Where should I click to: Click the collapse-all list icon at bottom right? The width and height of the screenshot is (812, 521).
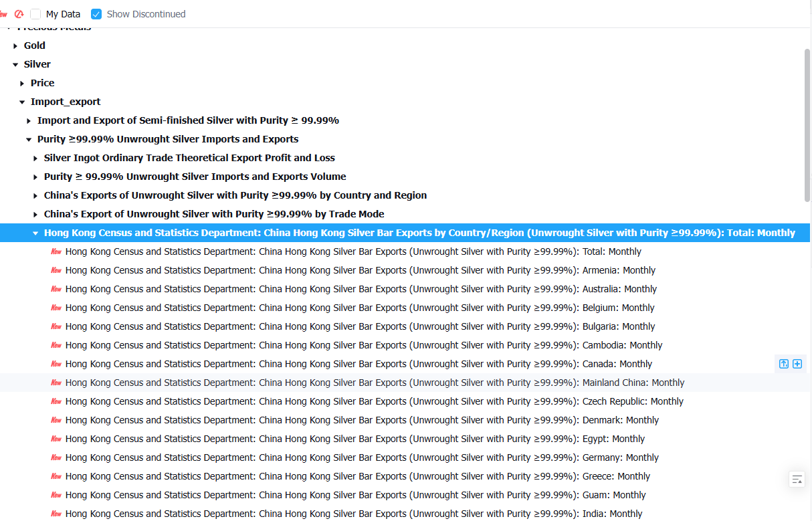[797, 479]
